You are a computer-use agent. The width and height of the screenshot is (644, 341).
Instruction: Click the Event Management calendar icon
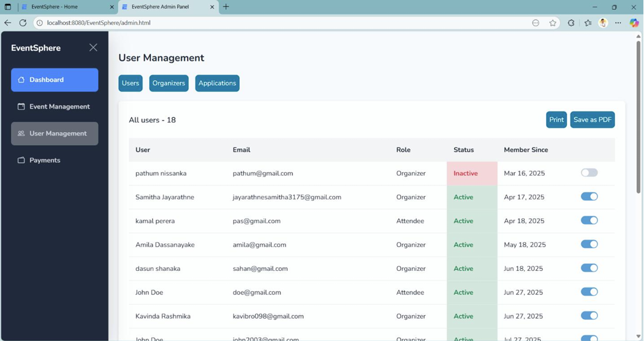pos(21,107)
